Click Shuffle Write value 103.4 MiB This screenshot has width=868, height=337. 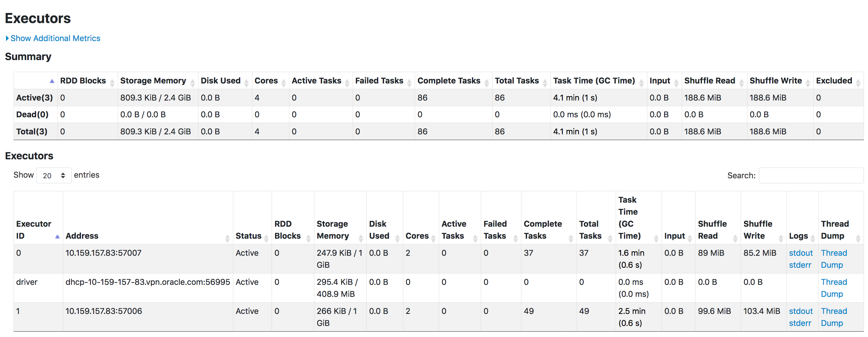762,311
